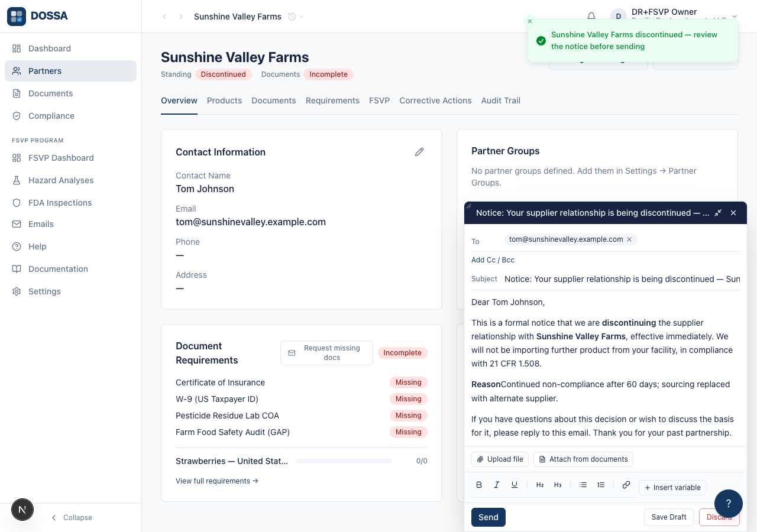
Task: Open Emails in the sidebar
Action: click(70, 224)
